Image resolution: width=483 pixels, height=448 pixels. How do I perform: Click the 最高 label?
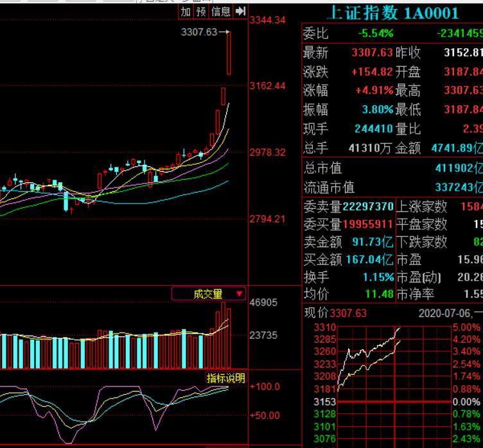point(408,91)
